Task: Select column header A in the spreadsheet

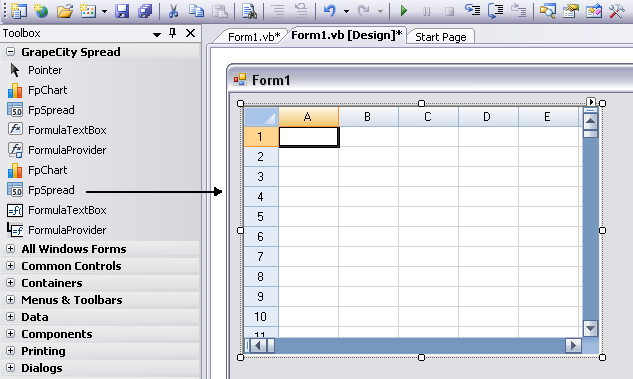Action: point(308,117)
